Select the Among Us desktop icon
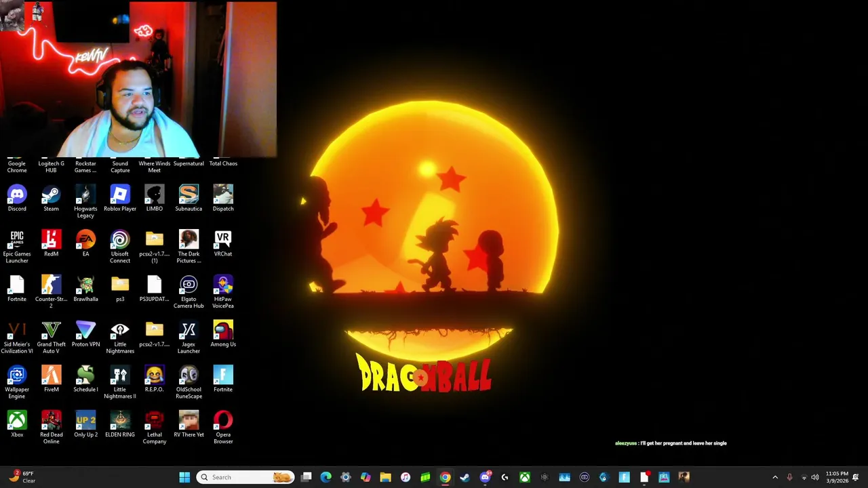The image size is (868, 488). point(223,334)
